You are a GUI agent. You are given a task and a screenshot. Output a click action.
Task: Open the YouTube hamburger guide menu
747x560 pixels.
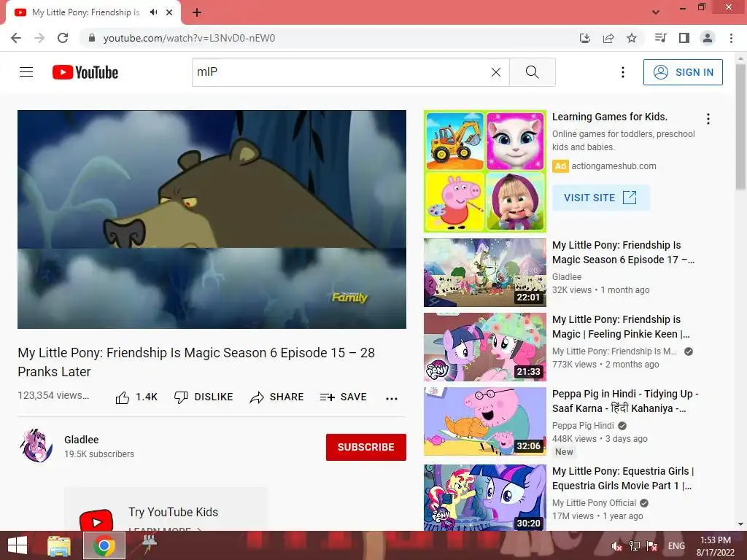coord(26,72)
